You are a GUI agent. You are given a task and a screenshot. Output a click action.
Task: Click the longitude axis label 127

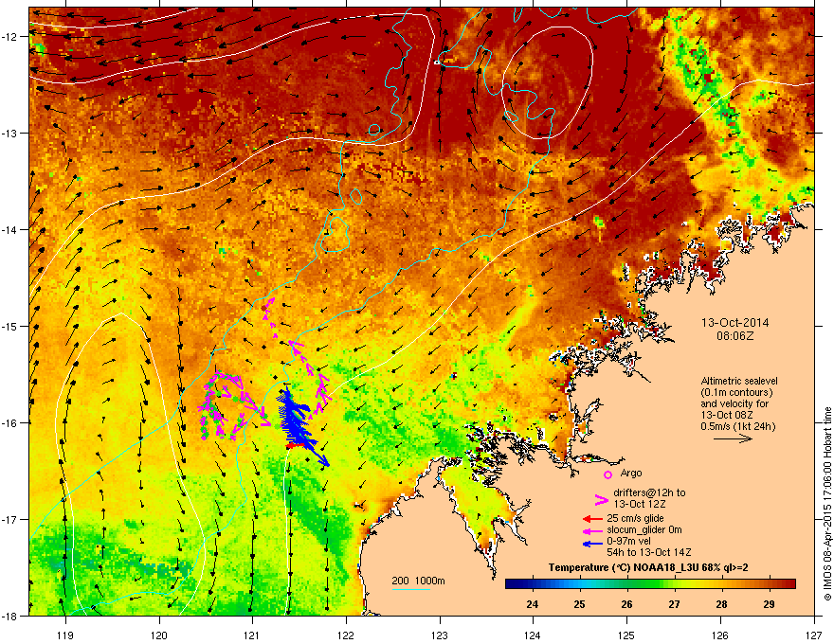click(x=814, y=635)
